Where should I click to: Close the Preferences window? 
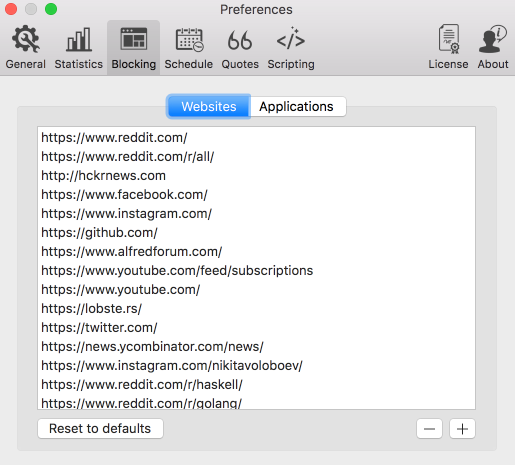tap(11, 9)
